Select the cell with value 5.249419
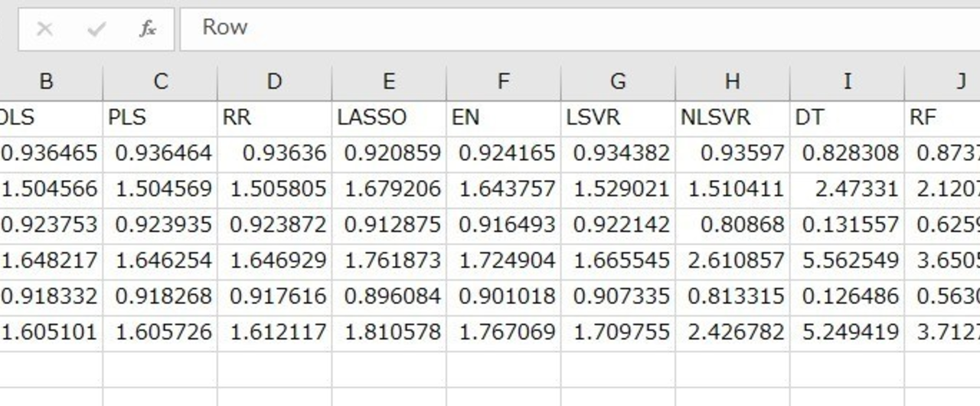 point(847,332)
